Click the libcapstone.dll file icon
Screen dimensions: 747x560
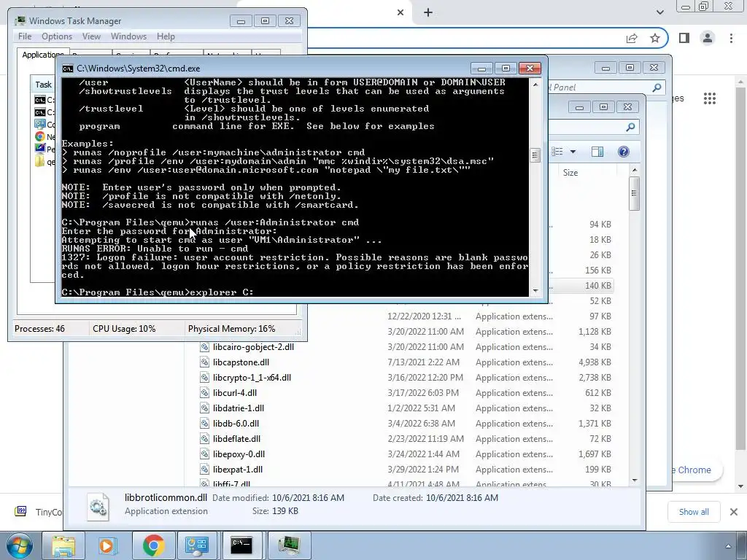click(x=204, y=362)
